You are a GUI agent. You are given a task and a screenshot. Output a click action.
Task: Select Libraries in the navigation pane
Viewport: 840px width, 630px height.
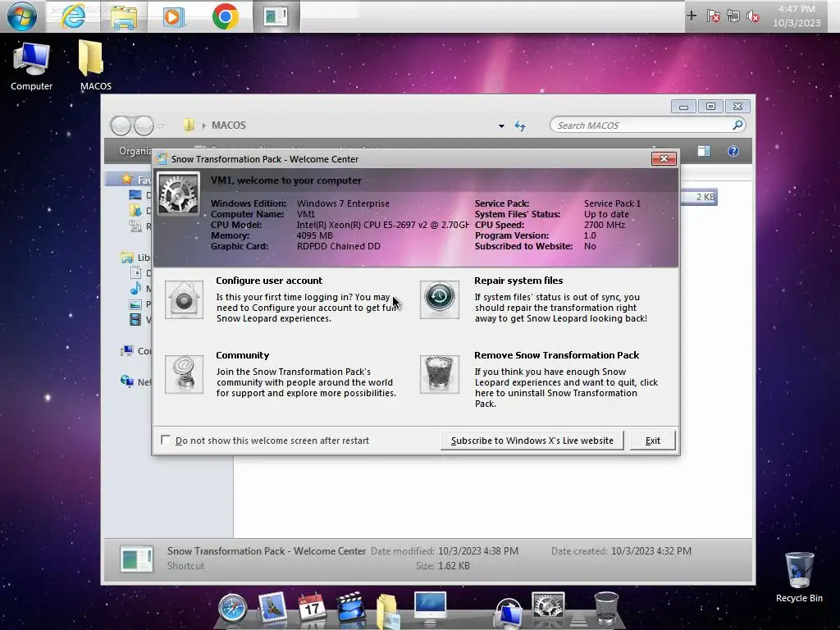click(x=135, y=258)
